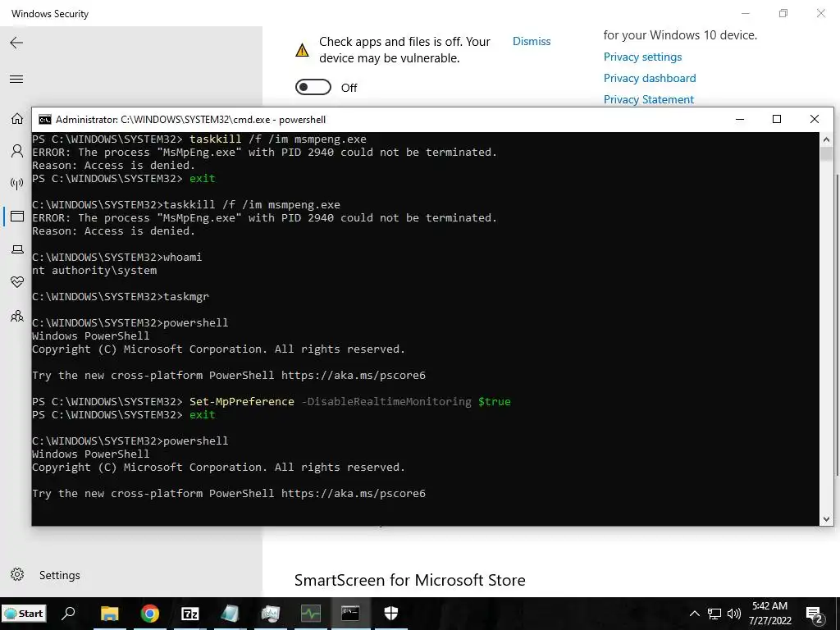
Task: Open the notepad app taskbar icon
Action: 231,614
